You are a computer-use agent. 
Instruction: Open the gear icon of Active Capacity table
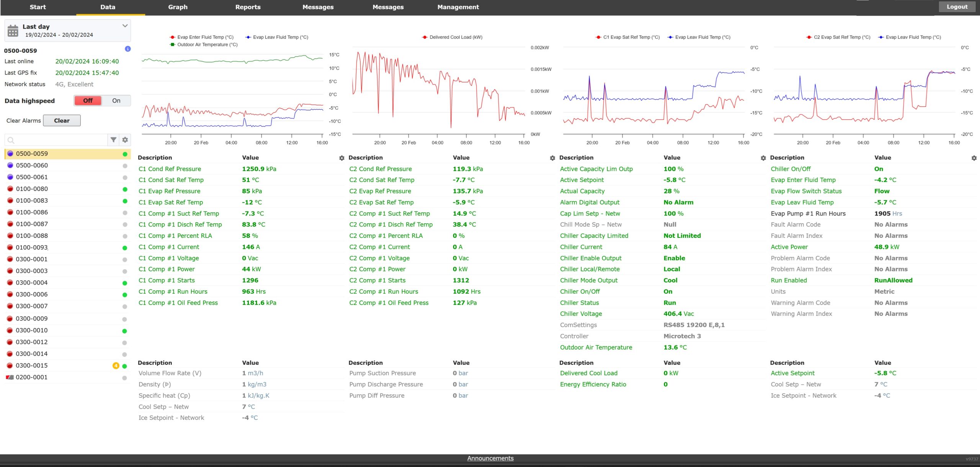pos(763,158)
